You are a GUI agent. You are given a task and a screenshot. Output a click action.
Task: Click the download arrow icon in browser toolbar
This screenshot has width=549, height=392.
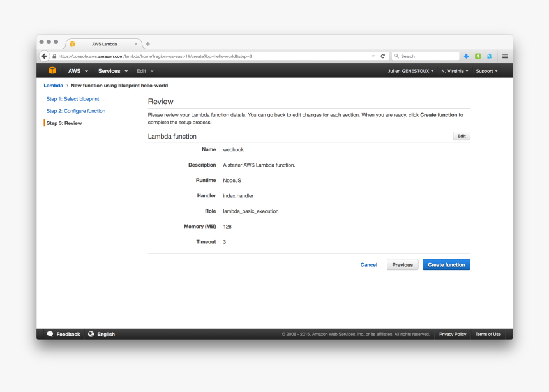tap(467, 56)
